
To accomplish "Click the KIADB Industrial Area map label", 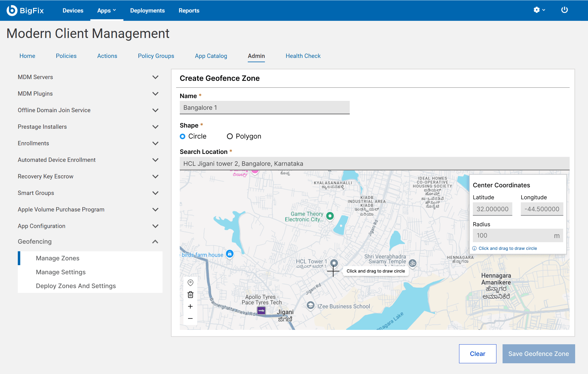I will coord(367,206).
